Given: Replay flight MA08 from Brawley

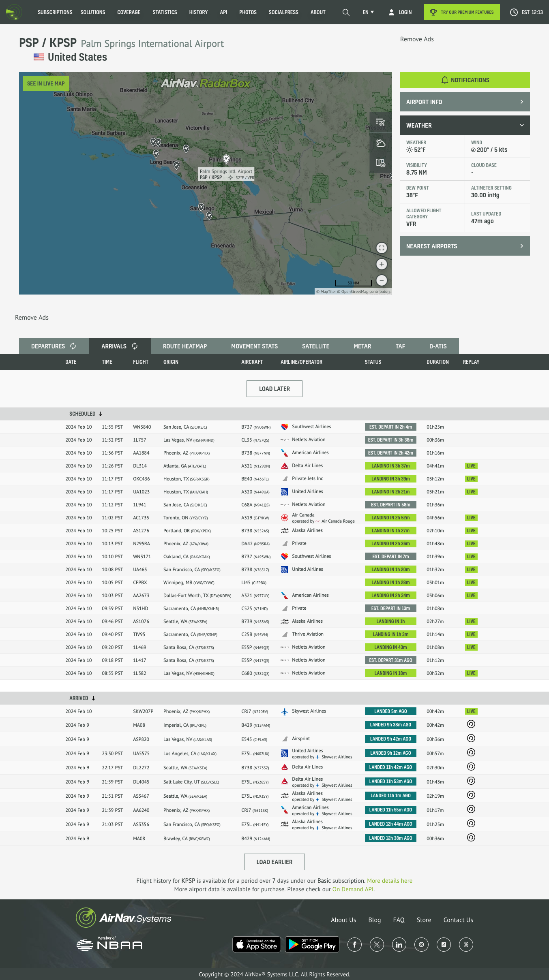Looking at the screenshot, I should pyautogui.click(x=471, y=837).
